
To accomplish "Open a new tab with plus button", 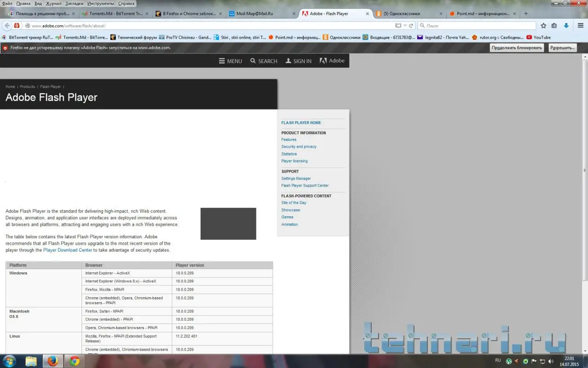I will point(526,14).
